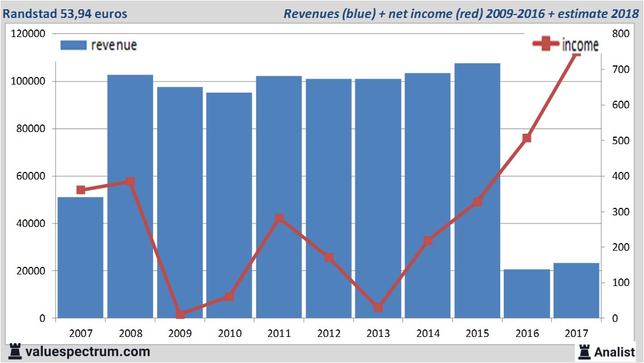644x363 pixels.
Task: Click the 100000 revenue axis label
Action: click(x=28, y=81)
